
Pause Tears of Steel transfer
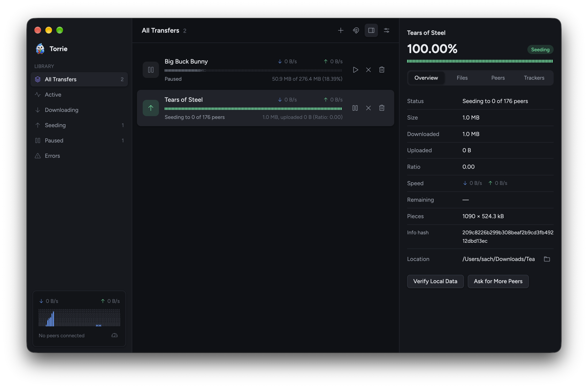click(x=355, y=108)
